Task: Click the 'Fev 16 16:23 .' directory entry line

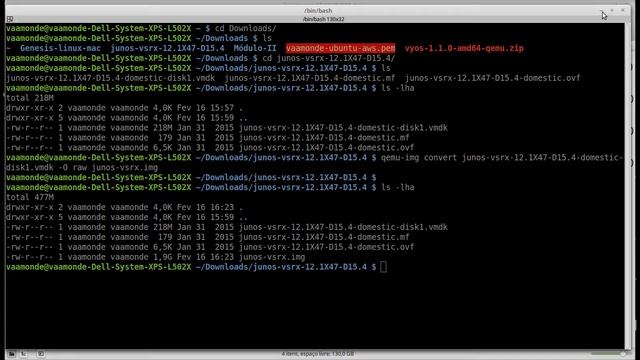Action: tap(124, 207)
